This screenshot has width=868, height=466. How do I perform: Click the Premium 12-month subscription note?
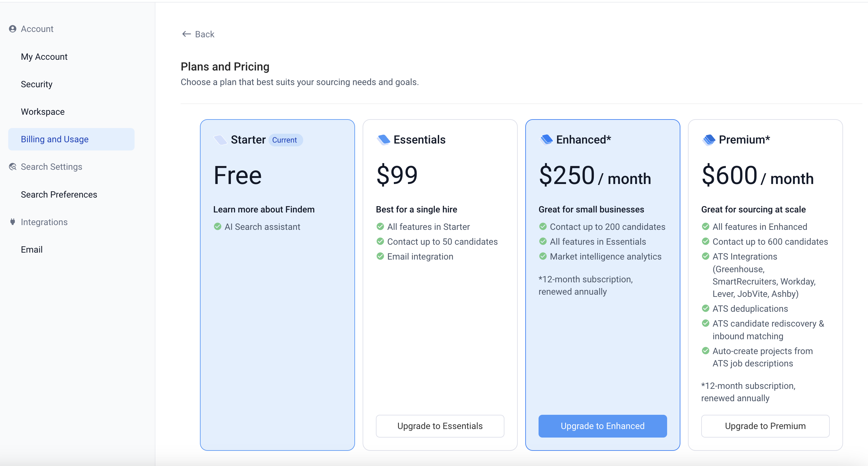click(x=748, y=392)
